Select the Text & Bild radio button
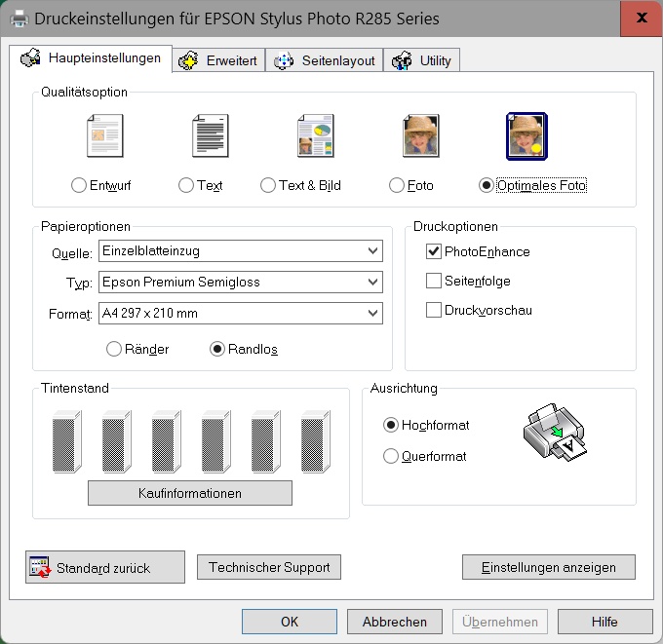The image size is (663, 644). (268, 185)
